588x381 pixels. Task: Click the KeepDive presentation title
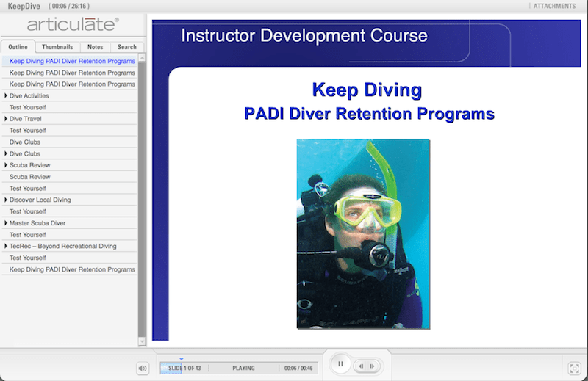click(24, 7)
